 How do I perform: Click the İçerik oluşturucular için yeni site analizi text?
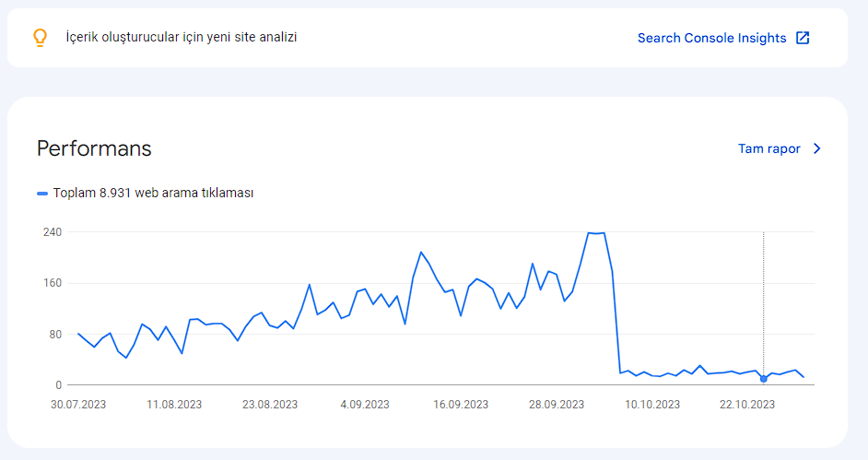182,37
